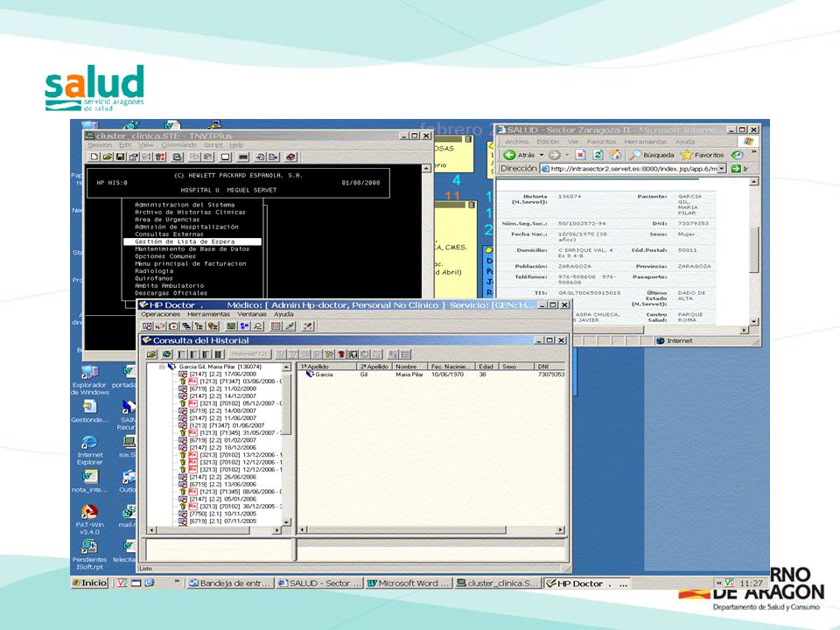
Task: Open the Operaciones menu in HP Doctor
Action: click(x=161, y=314)
